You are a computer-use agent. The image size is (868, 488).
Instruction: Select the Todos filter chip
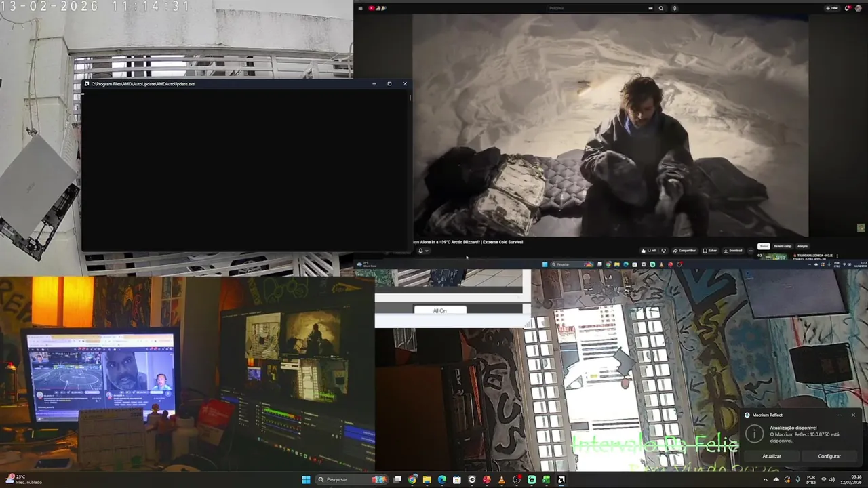coord(764,246)
